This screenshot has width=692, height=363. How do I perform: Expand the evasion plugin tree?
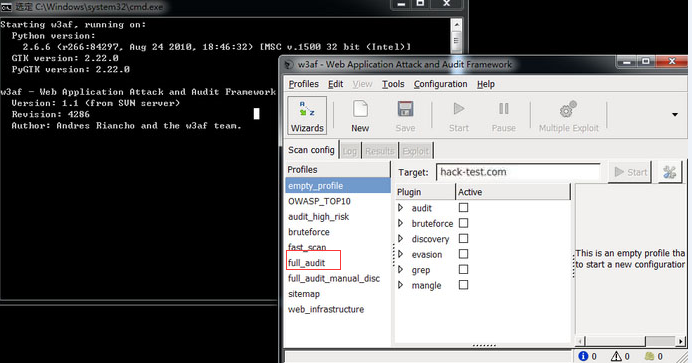point(400,254)
